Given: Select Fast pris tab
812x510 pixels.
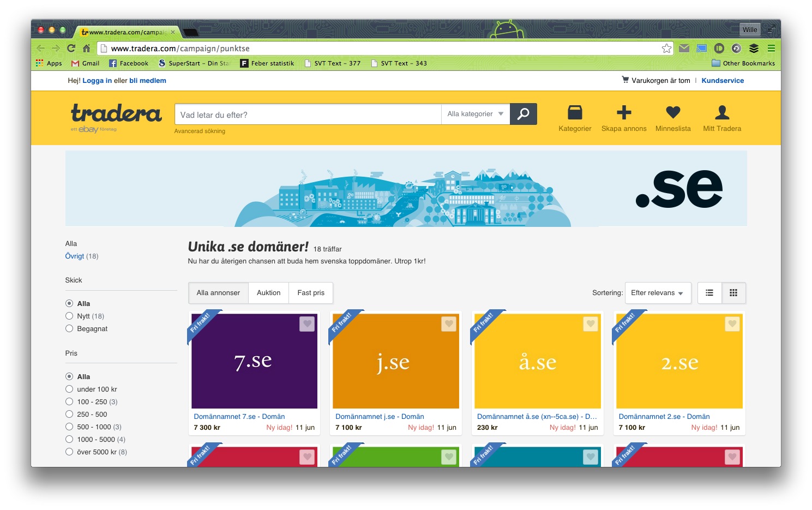Looking at the screenshot, I should [311, 293].
